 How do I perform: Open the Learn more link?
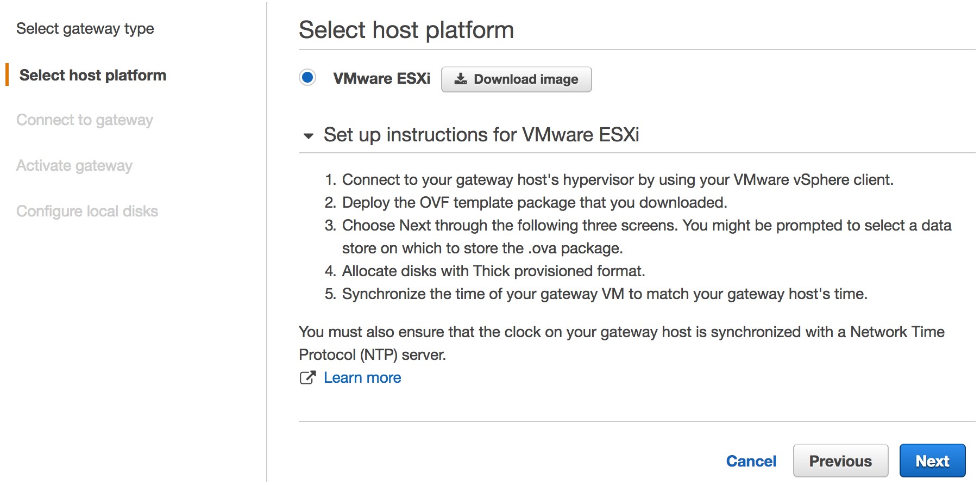click(x=362, y=377)
